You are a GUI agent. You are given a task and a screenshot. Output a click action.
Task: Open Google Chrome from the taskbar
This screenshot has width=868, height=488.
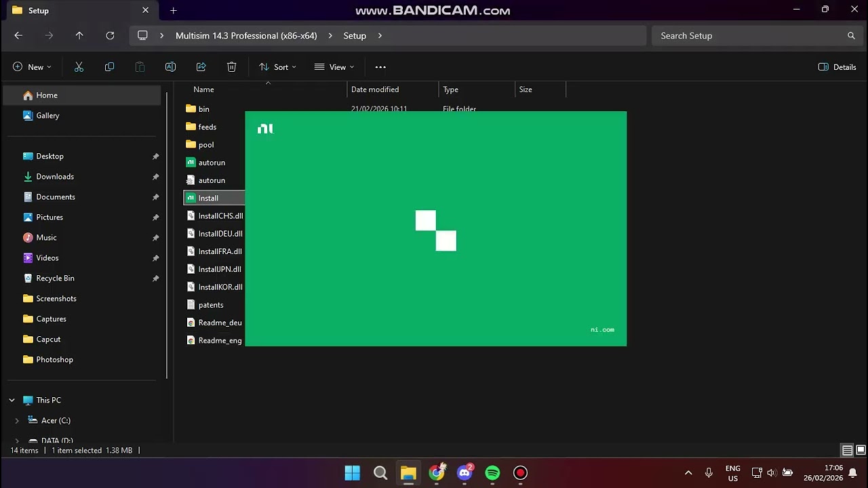(437, 472)
